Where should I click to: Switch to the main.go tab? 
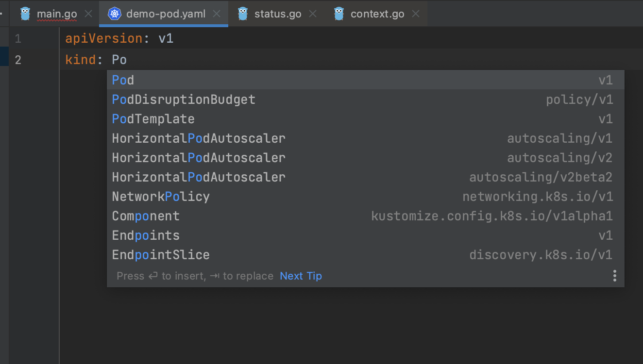click(x=57, y=14)
